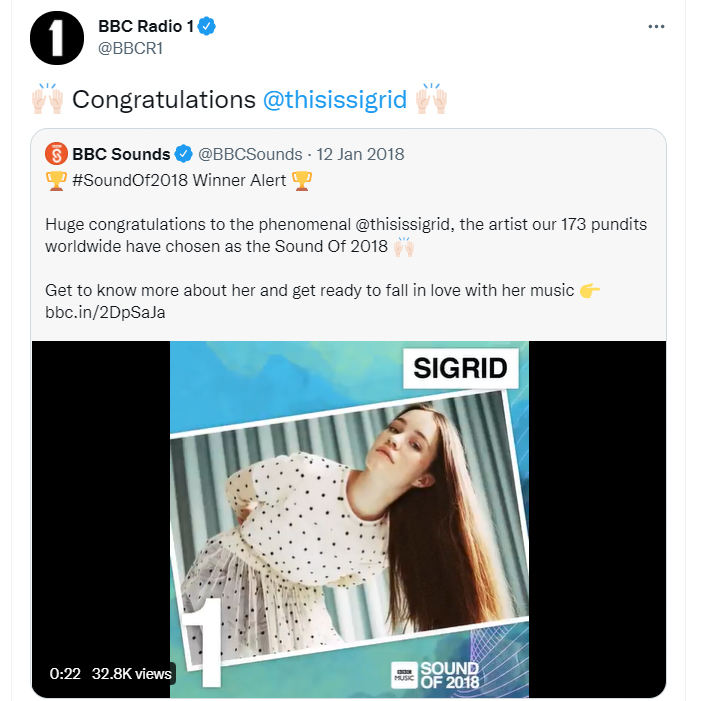
Task: Click the #SoundOf2018 Winner Alert text
Action: tap(178, 181)
